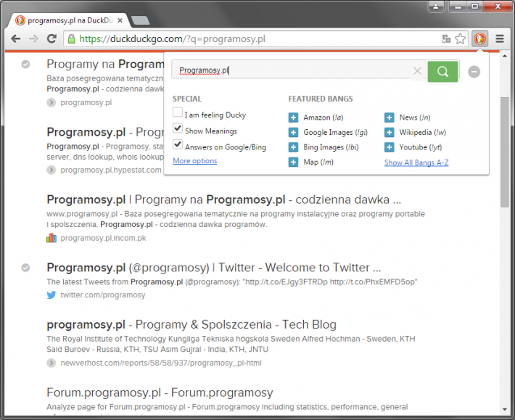515x420 pixels.
Task: Click arrow icon next to programosy.pl.hypestat.com
Action: [x=51, y=170]
